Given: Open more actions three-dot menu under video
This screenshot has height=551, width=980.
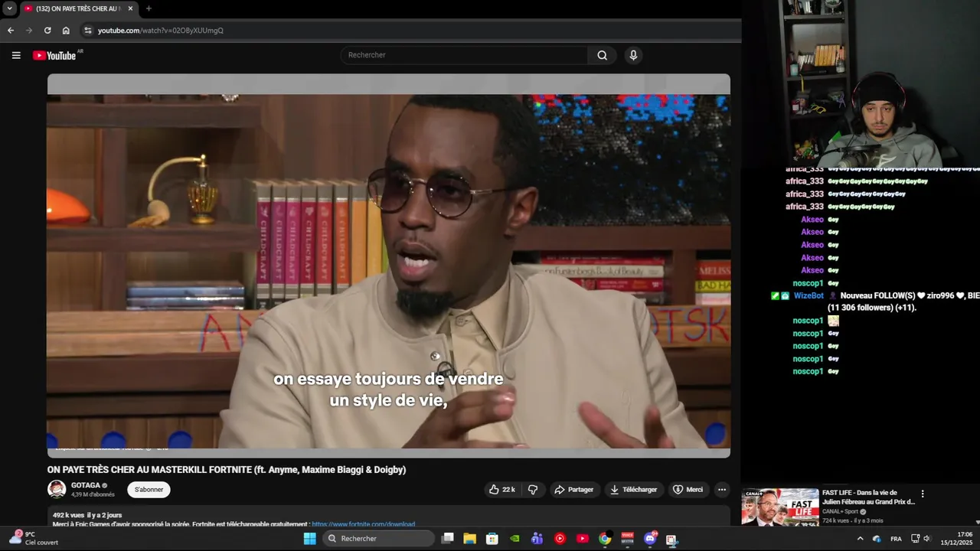Looking at the screenshot, I should (x=721, y=490).
